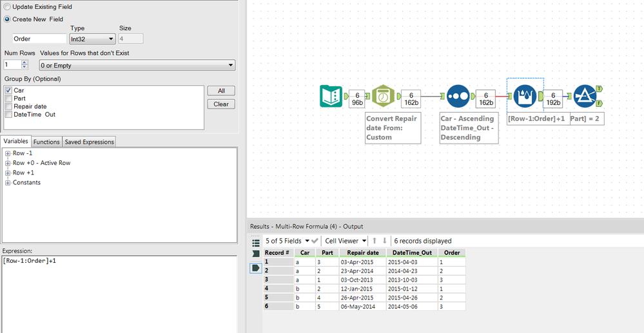Select the cell 2013-10-03 in results
Image resolution: width=644 pixels, height=333 pixels.
[413, 280]
